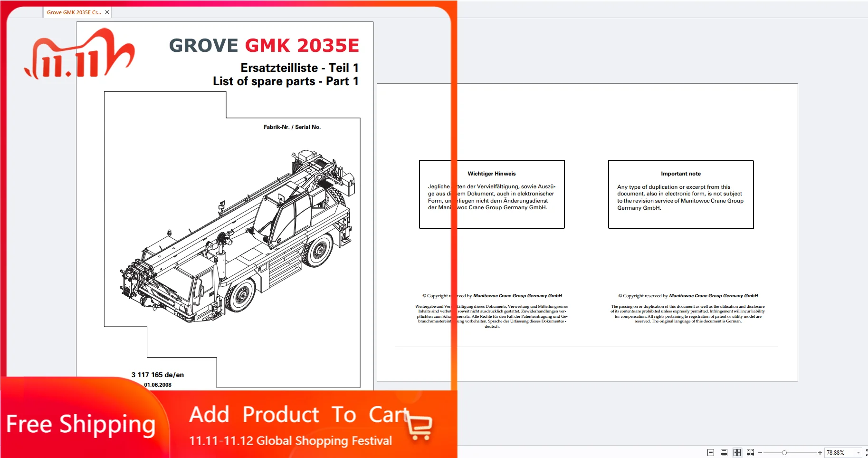
Task: Click the zoom slider handle
Action: pos(784,452)
